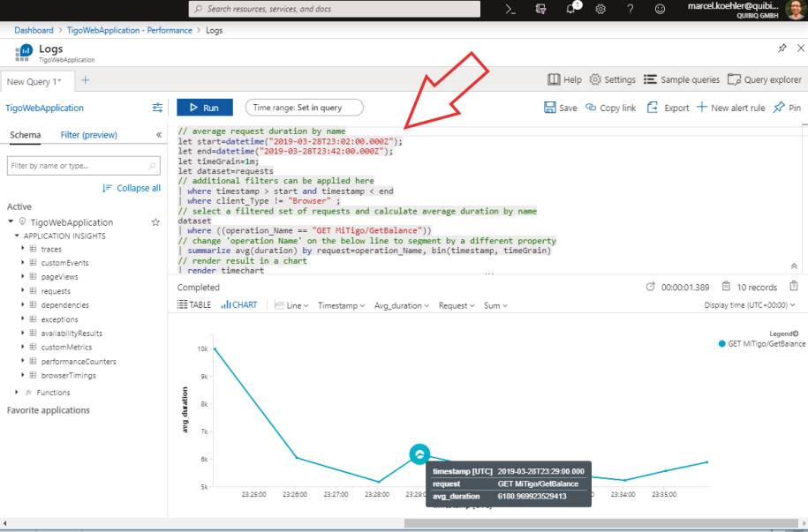Switch to the CHART view
This screenshot has height=532, width=808.
(x=239, y=305)
